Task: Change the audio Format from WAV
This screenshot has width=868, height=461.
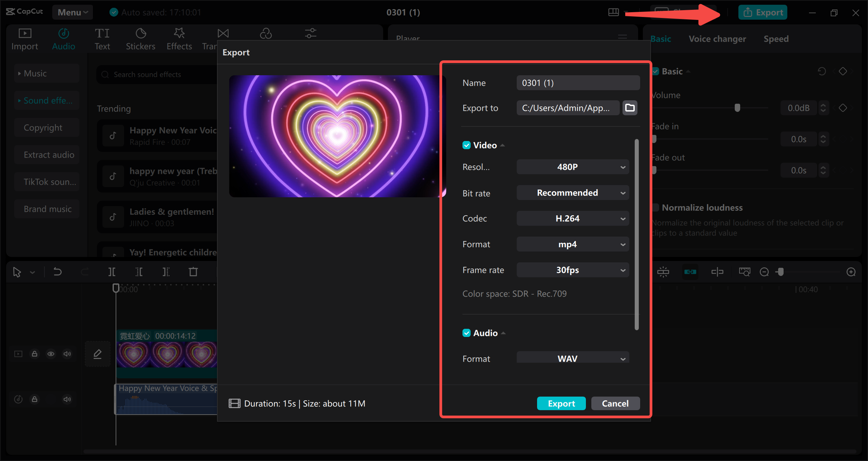Action: 572,358
